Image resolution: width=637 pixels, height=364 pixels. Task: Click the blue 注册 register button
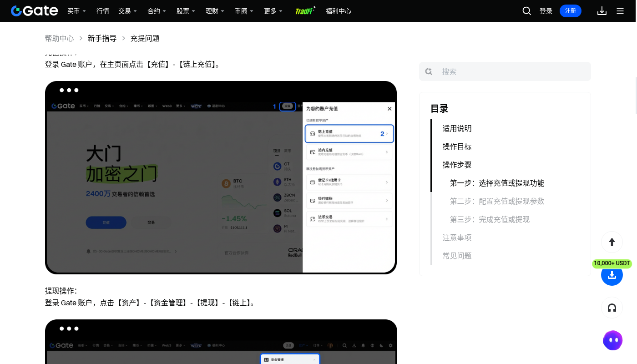pos(571,11)
